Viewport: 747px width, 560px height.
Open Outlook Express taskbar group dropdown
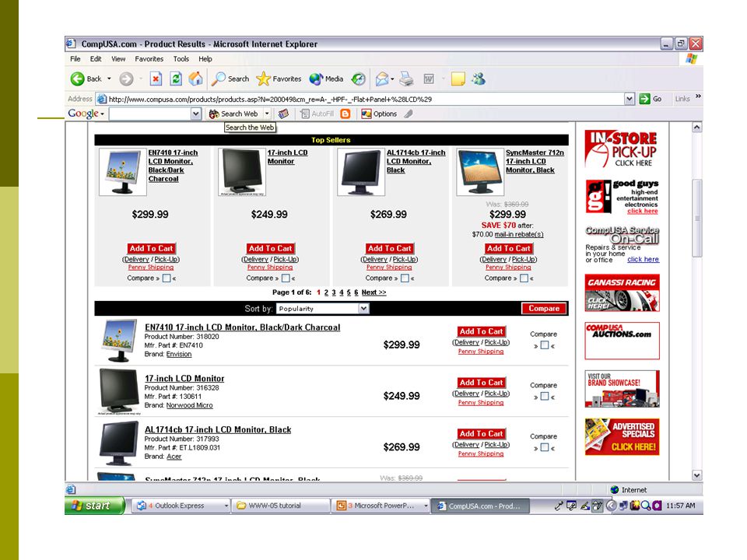226,506
